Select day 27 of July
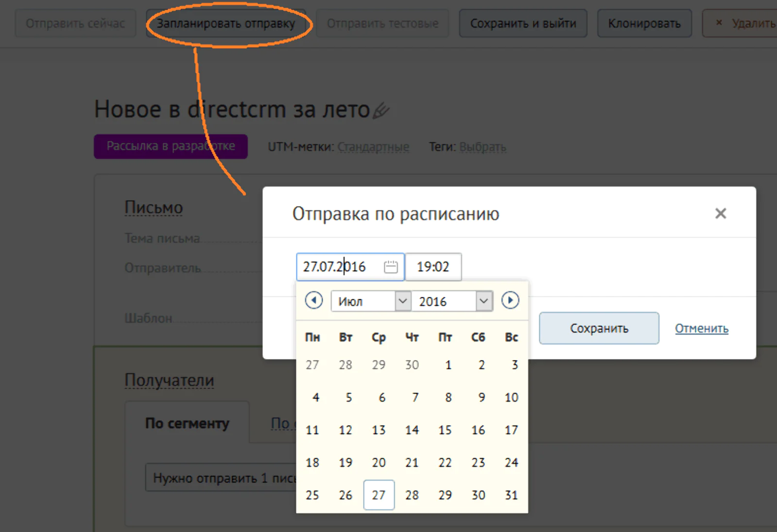Viewport: 777px width, 532px height. (x=379, y=495)
